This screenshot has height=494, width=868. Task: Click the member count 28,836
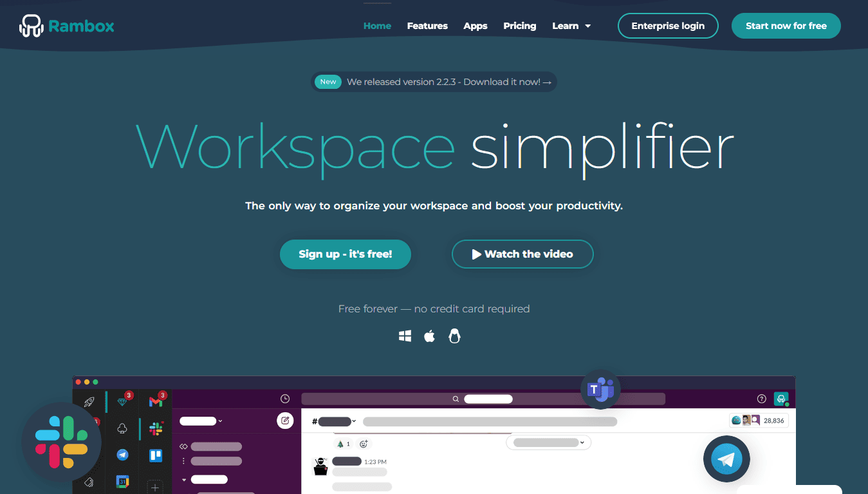tap(759, 420)
